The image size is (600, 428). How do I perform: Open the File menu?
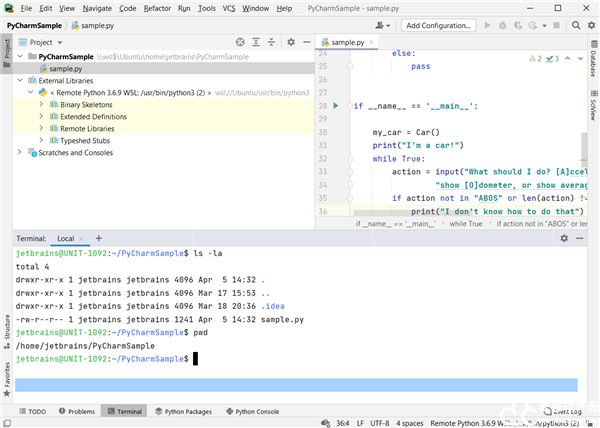[26, 8]
